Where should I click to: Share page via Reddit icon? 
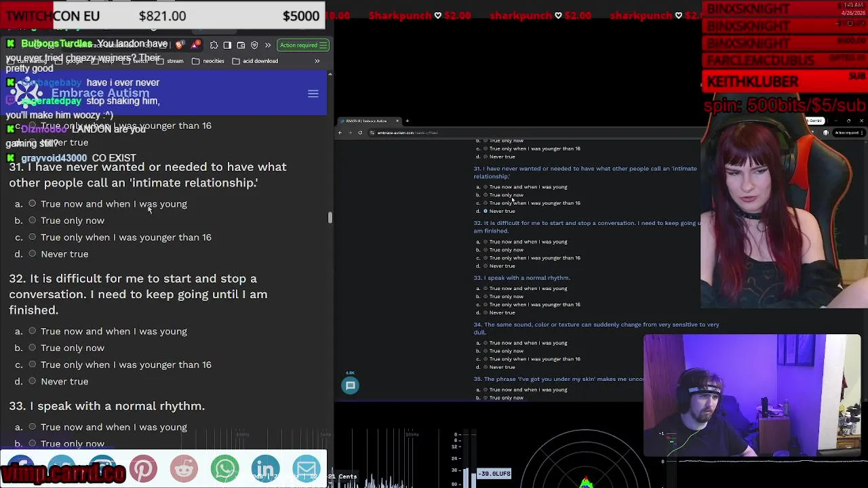[184, 468]
